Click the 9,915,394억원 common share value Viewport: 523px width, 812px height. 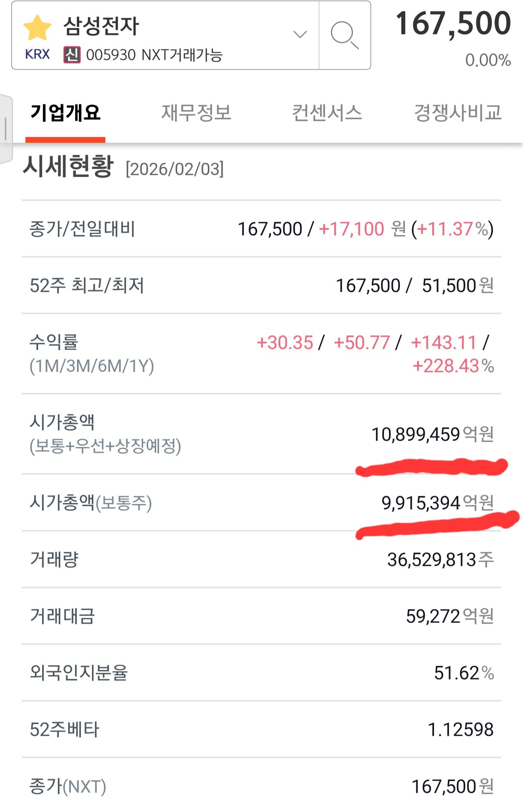[x=437, y=503]
